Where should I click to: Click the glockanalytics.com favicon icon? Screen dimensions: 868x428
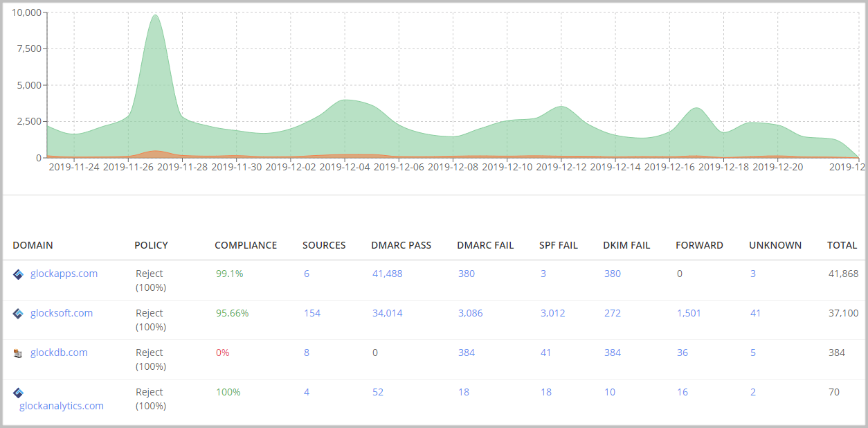point(19,393)
